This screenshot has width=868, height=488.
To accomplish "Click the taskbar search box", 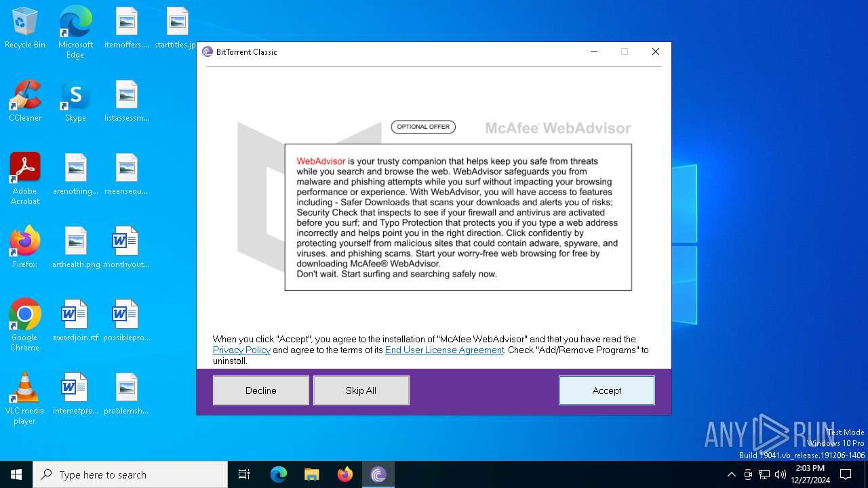I will [130, 474].
